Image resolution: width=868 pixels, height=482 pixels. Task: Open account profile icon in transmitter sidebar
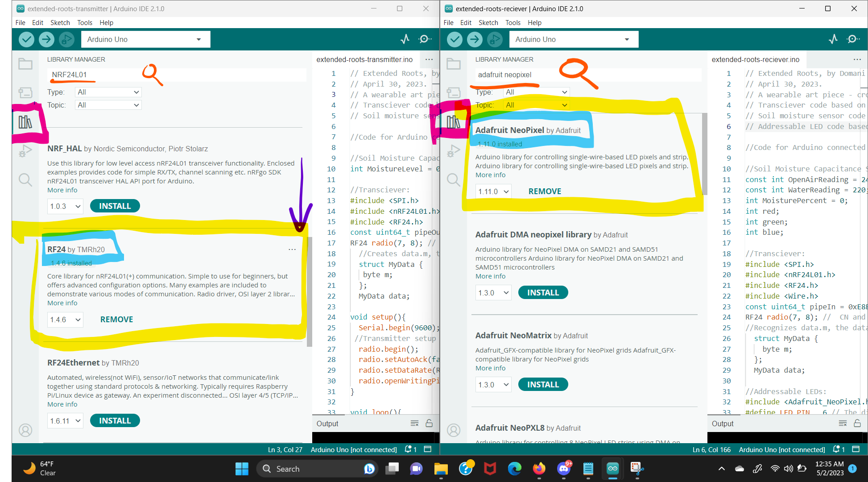click(25, 430)
